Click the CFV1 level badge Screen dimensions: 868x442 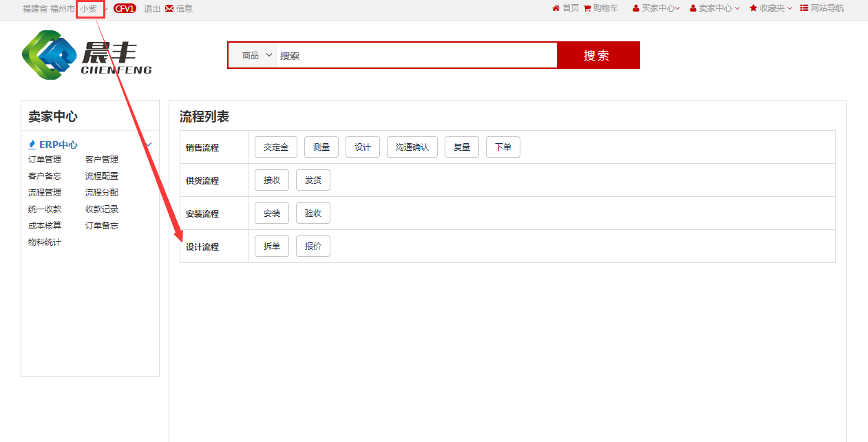pos(125,8)
